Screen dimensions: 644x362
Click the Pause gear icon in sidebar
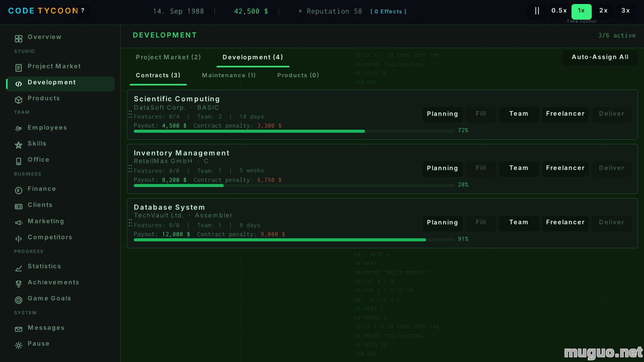18,345
